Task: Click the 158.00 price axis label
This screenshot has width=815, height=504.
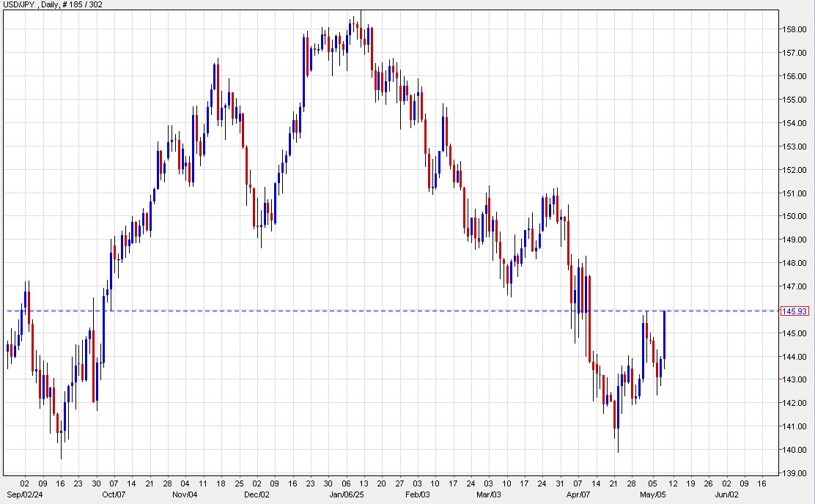Action: 794,30
